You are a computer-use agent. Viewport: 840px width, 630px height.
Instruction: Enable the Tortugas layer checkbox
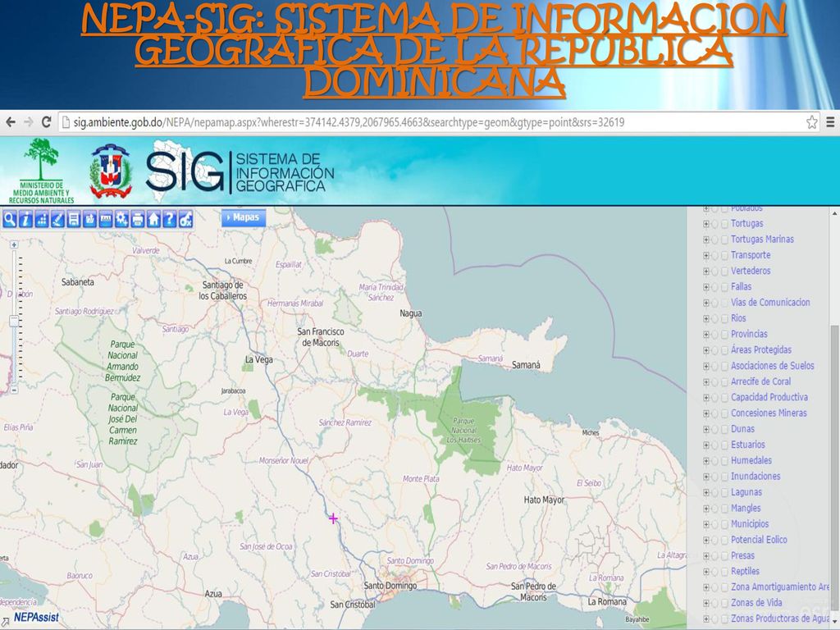724,224
